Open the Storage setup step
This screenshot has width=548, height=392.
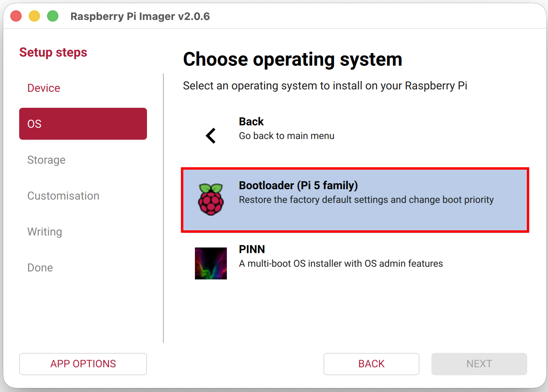pyautogui.click(x=46, y=160)
